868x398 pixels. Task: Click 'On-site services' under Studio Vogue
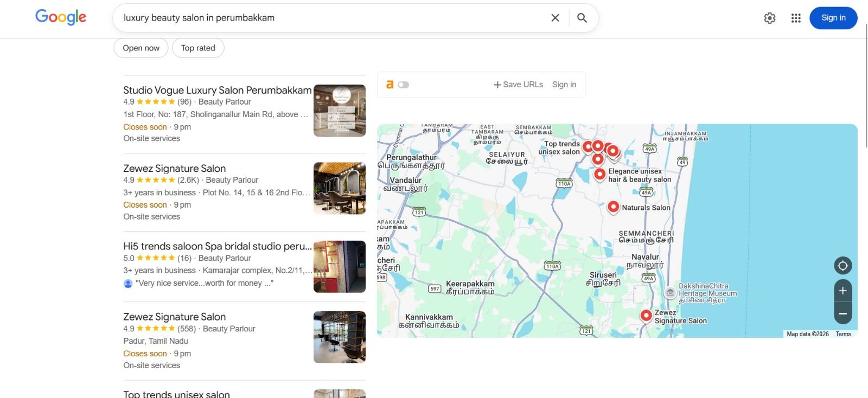click(x=152, y=138)
